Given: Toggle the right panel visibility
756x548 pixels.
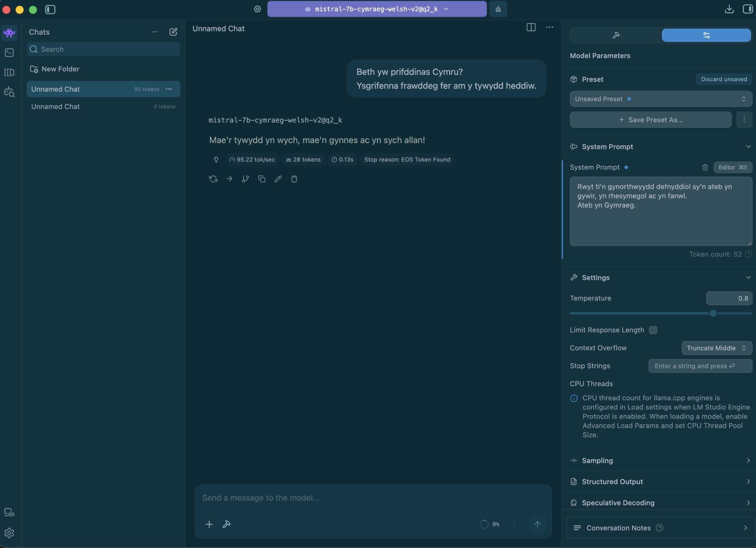Looking at the screenshot, I should click(x=748, y=9).
